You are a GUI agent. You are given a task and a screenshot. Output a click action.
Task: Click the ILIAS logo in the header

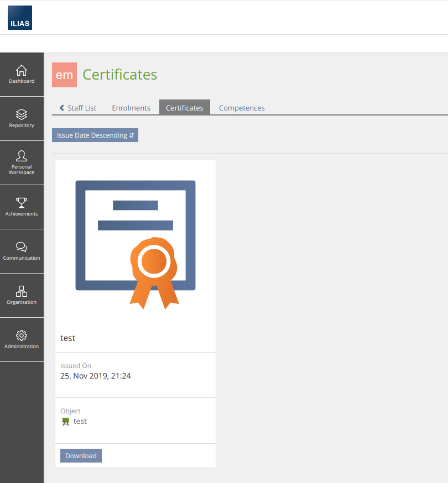click(x=20, y=18)
